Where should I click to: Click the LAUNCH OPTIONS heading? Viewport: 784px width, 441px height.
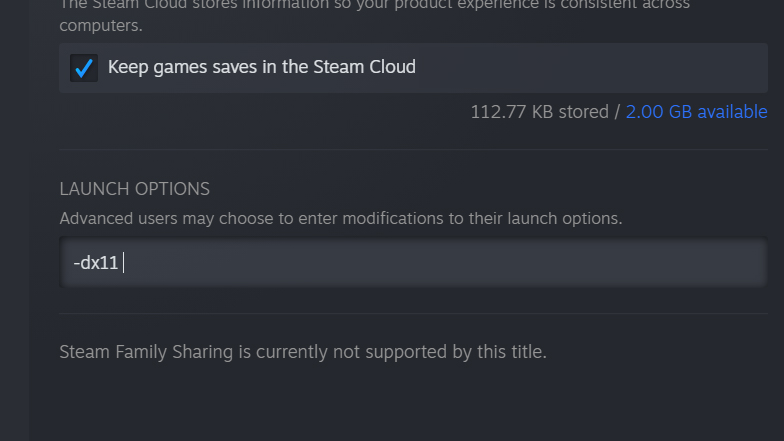(x=134, y=189)
